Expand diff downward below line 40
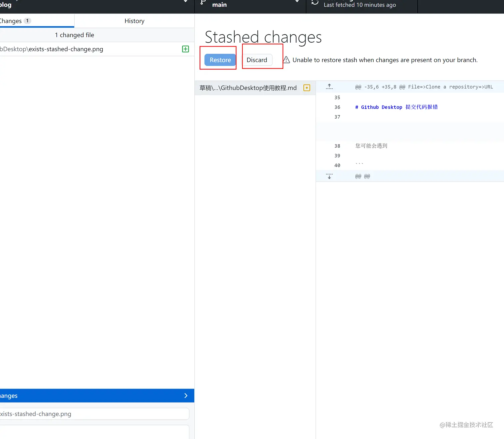The image size is (504, 439). [329, 176]
